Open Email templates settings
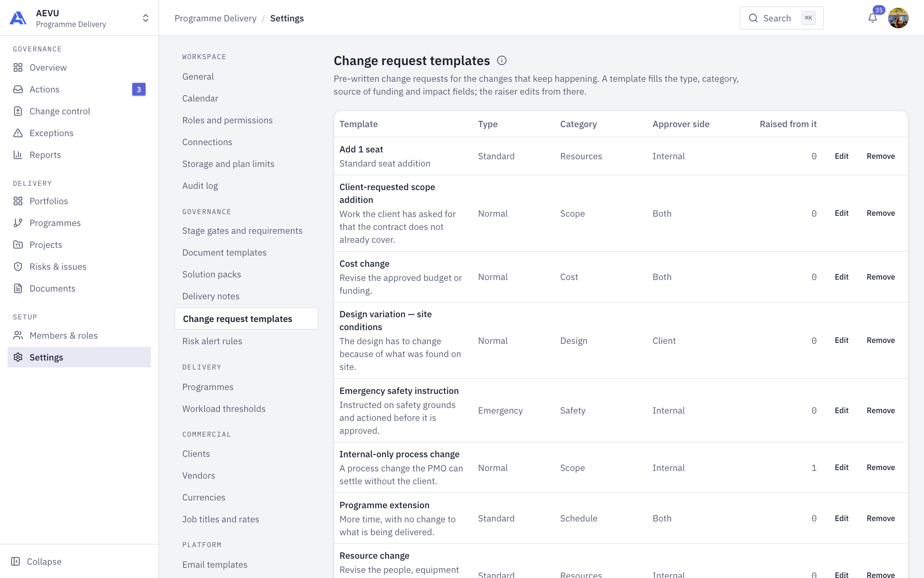This screenshot has width=924, height=578. (x=215, y=565)
